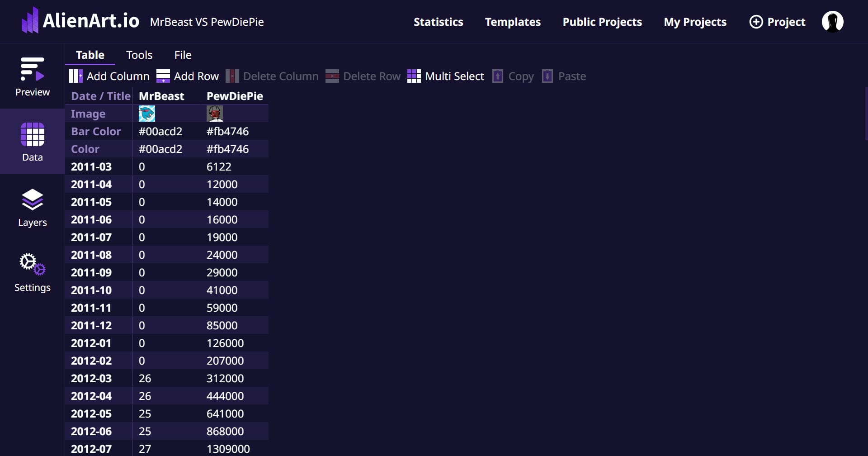Go to My Projects
Viewport: 868px width, 456px height.
(x=695, y=22)
